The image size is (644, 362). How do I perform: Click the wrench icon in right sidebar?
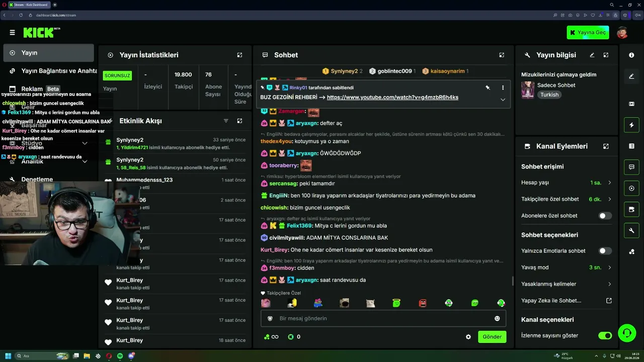[631, 231]
